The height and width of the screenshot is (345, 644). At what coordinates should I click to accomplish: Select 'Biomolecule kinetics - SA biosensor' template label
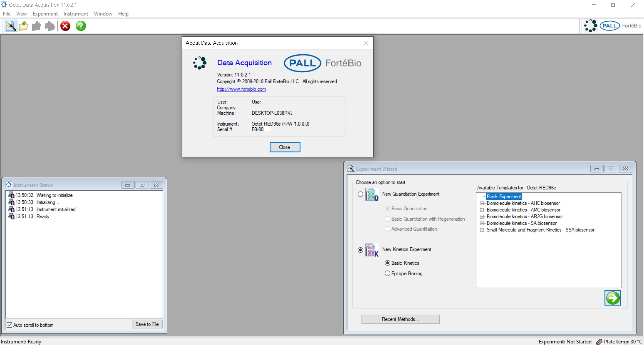point(522,223)
